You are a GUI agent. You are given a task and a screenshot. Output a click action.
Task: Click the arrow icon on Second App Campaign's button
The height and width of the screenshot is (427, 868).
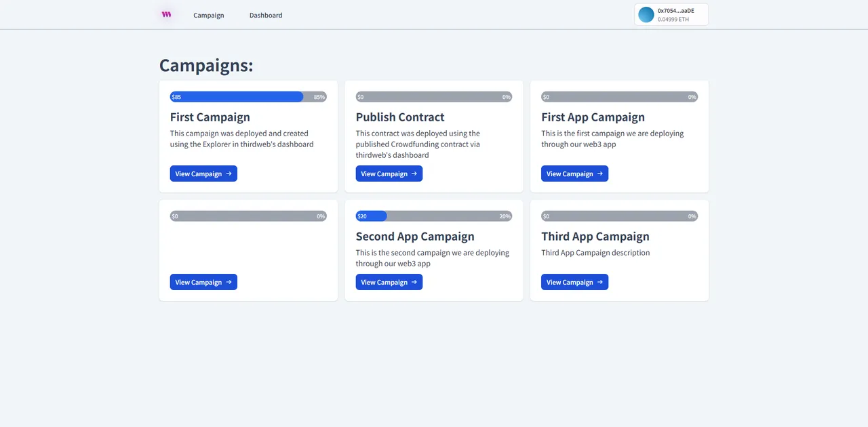pos(414,282)
